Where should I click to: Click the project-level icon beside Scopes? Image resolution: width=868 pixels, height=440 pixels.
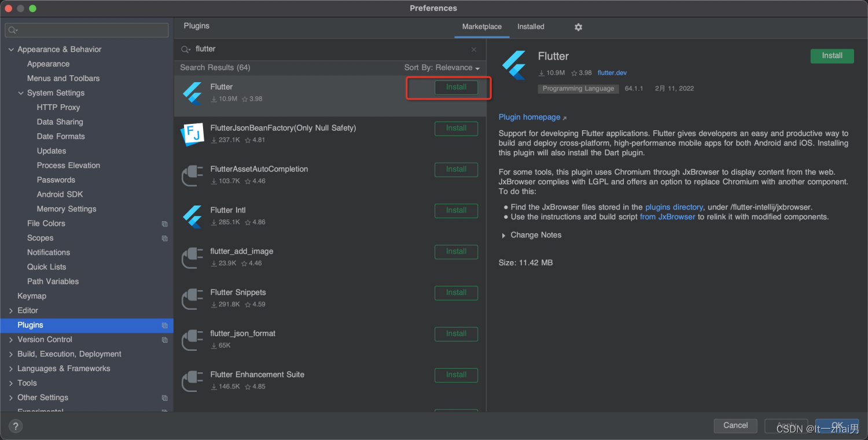click(x=165, y=239)
